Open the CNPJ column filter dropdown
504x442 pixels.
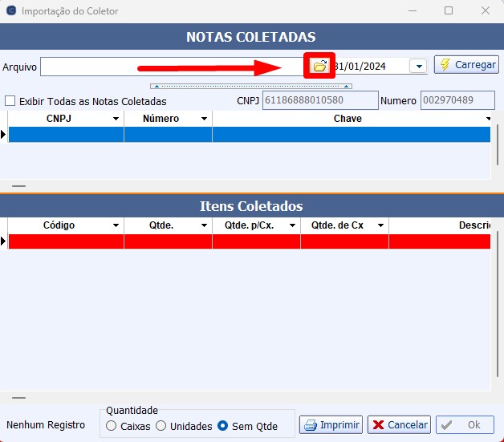tap(116, 119)
